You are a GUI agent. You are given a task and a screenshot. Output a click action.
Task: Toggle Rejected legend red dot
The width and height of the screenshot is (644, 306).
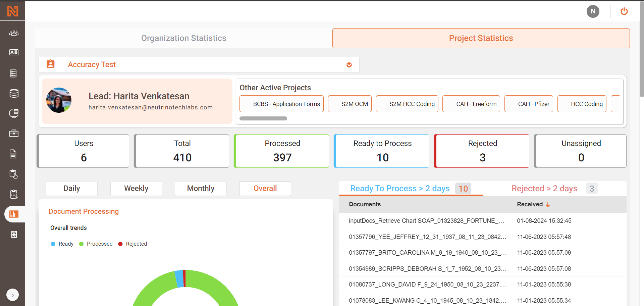pyautogui.click(x=120, y=244)
